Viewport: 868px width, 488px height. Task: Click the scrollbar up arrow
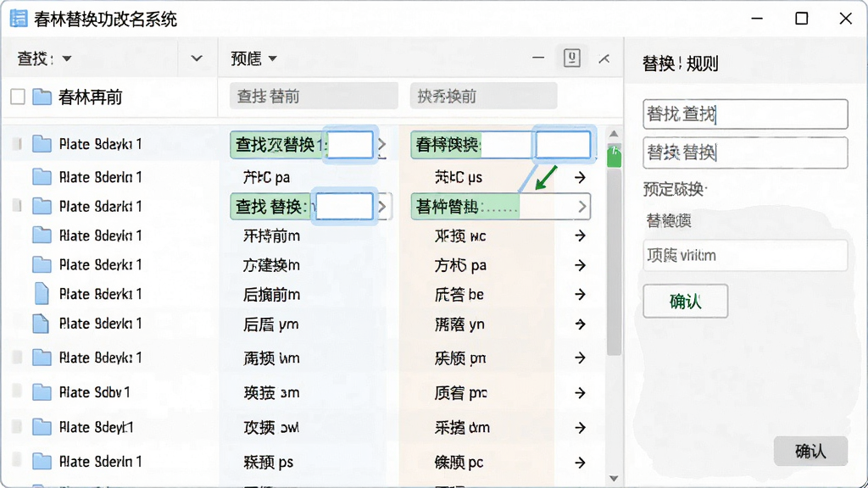pyautogui.click(x=614, y=134)
